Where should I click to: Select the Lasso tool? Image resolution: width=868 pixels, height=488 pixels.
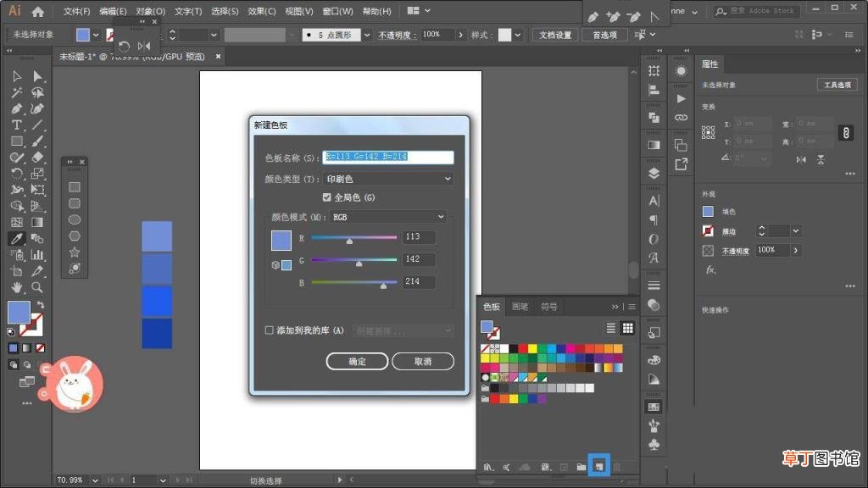[x=37, y=92]
